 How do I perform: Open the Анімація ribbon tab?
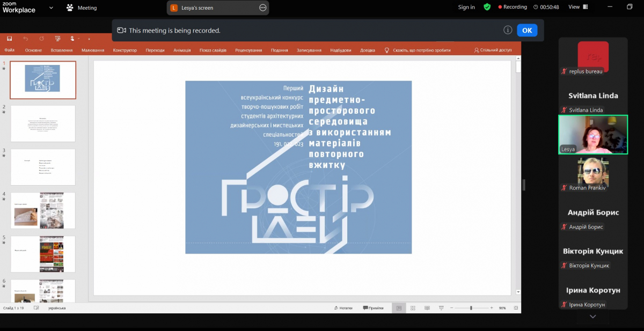coord(182,50)
